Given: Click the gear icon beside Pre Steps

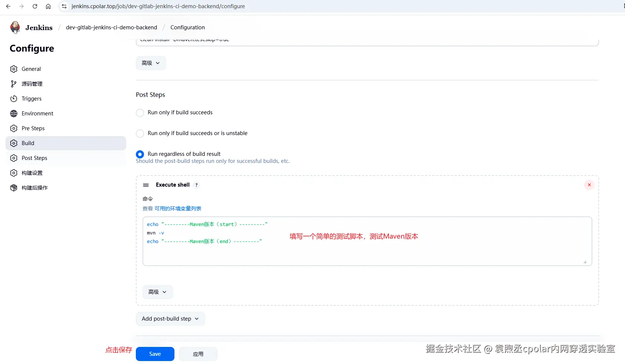Looking at the screenshot, I should (14, 128).
